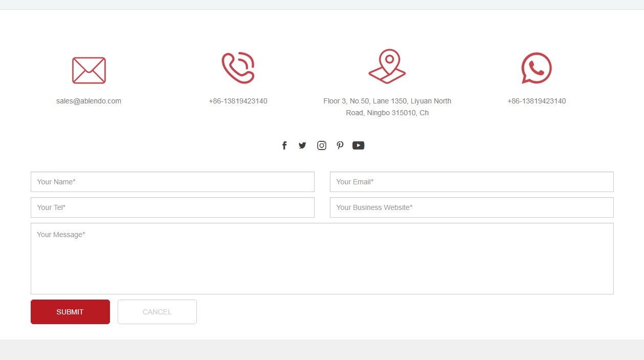Open the Facebook social icon
This screenshot has width=644, height=360.
point(284,145)
